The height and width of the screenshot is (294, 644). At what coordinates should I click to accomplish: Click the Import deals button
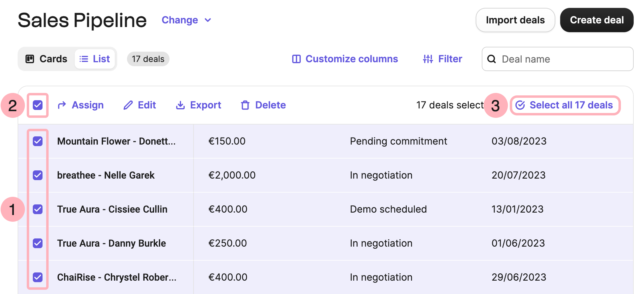(x=515, y=20)
